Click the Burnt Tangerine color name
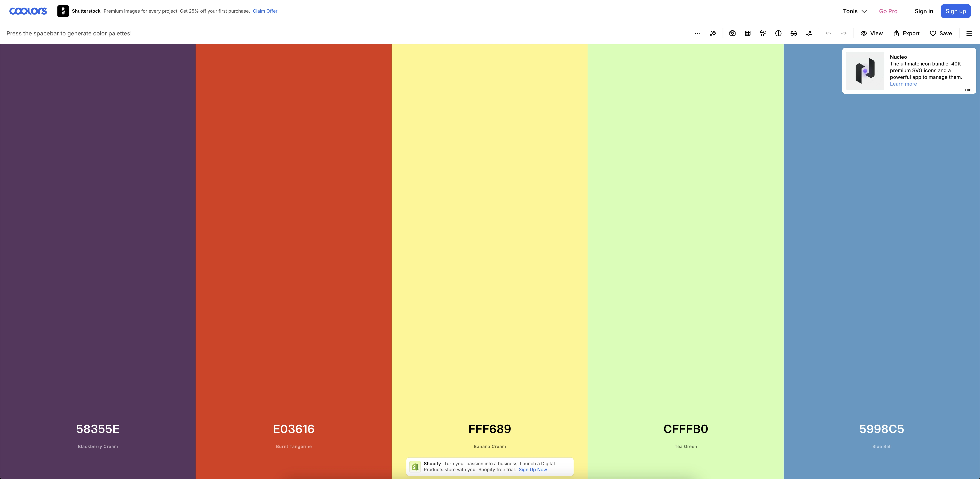Screen dimensions: 980x479 pos(294,447)
